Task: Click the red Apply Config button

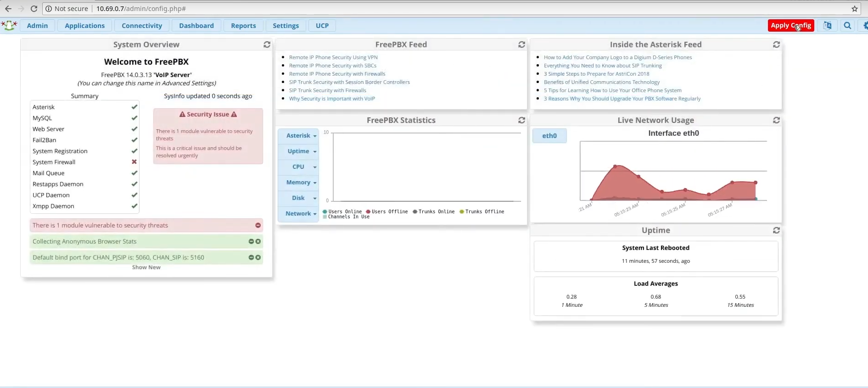Action: click(x=791, y=26)
